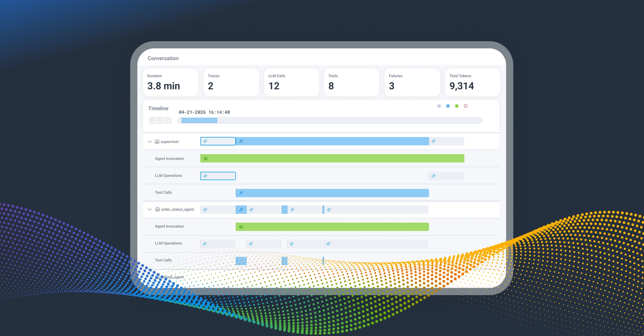
Task: Click the blue legend swatch
Action: [448, 106]
